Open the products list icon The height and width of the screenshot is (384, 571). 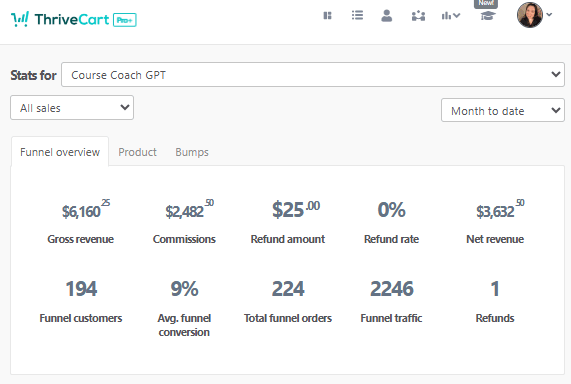point(357,15)
